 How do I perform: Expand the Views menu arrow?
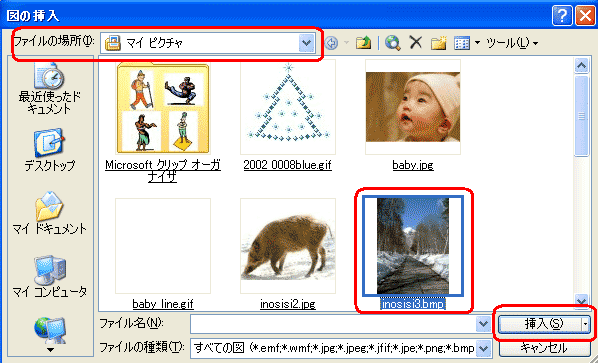(477, 43)
